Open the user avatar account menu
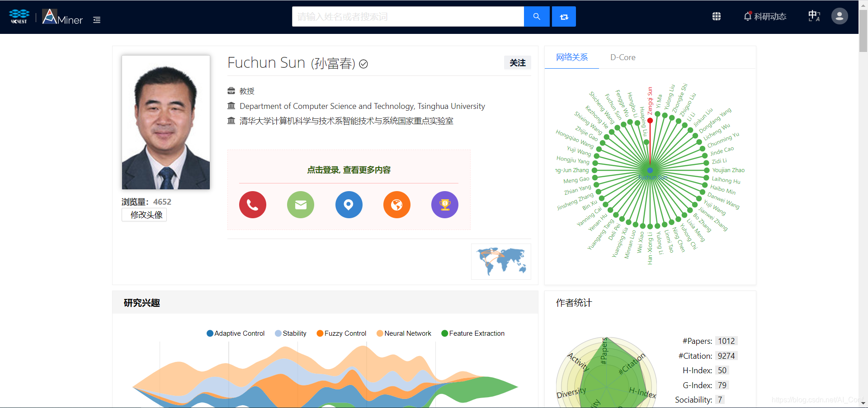Viewport: 868px width, 408px height. point(839,16)
